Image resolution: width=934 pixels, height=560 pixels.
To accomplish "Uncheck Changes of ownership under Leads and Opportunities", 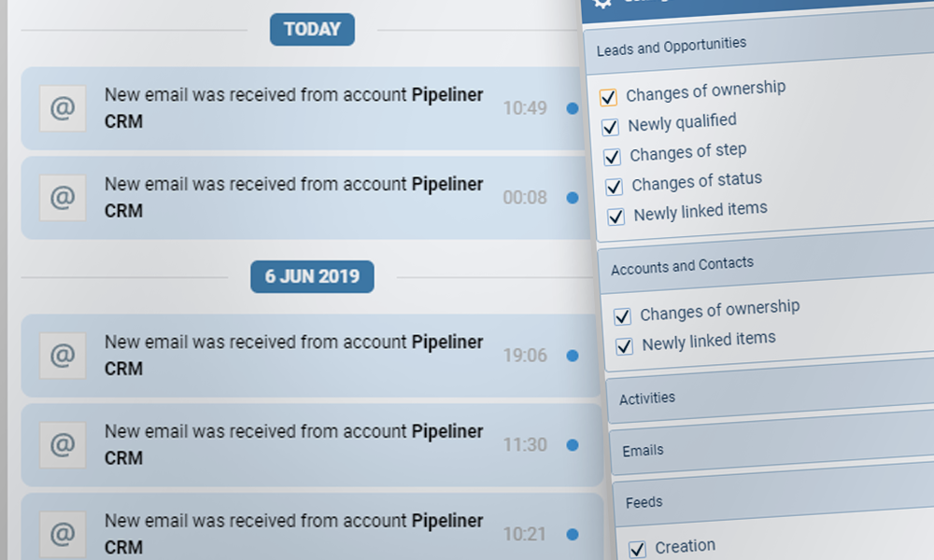I will 608,97.
